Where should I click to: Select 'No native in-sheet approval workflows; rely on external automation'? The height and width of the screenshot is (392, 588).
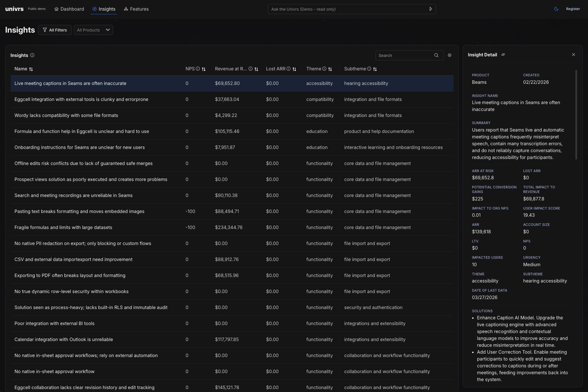(232, 356)
